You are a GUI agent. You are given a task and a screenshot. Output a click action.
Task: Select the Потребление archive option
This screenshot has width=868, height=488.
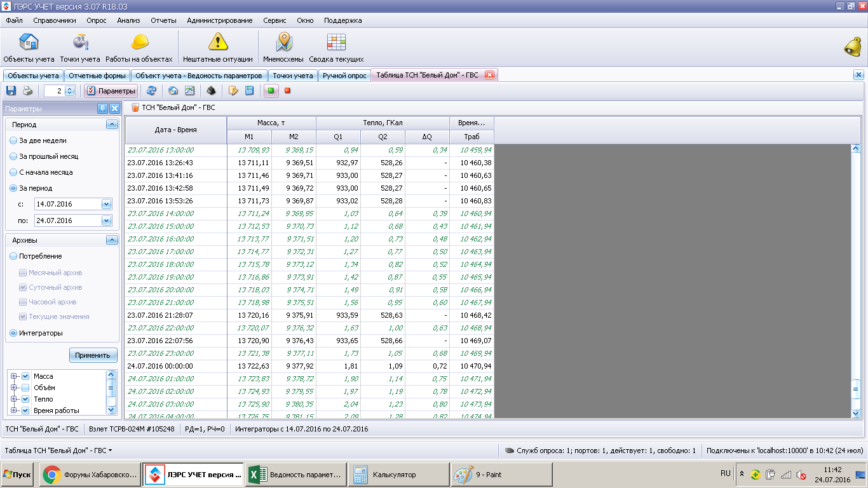[x=36, y=256]
